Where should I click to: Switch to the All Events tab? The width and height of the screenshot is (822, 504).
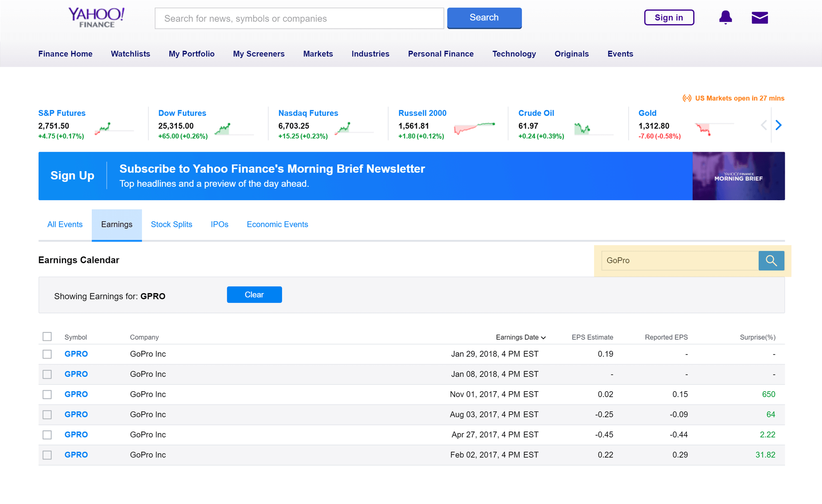click(65, 225)
